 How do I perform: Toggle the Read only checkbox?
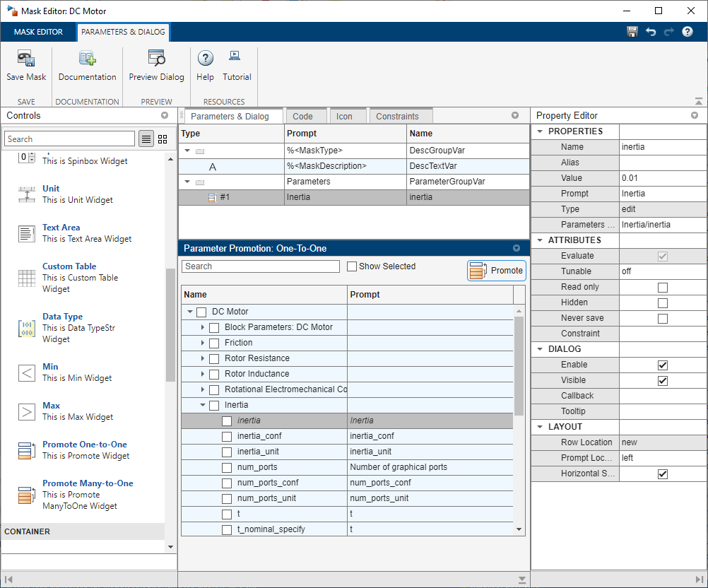pyautogui.click(x=662, y=287)
